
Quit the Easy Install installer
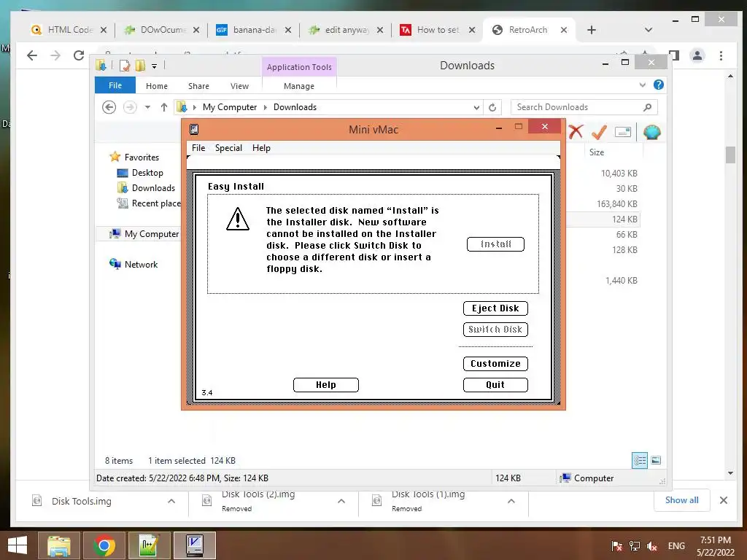pyautogui.click(x=495, y=385)
